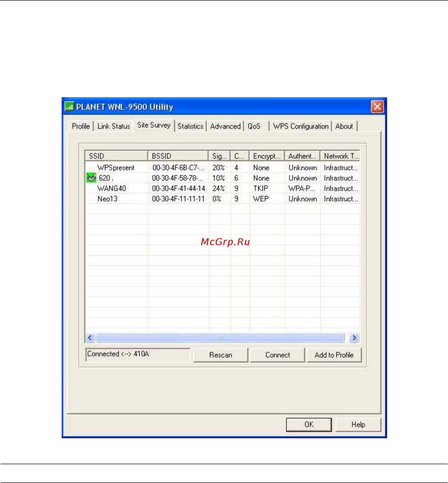This screenshot has width=448, height=483.
Task: Click the connected handshake icon beside 620
Action: pyautogui.click(x=91, y=178)
